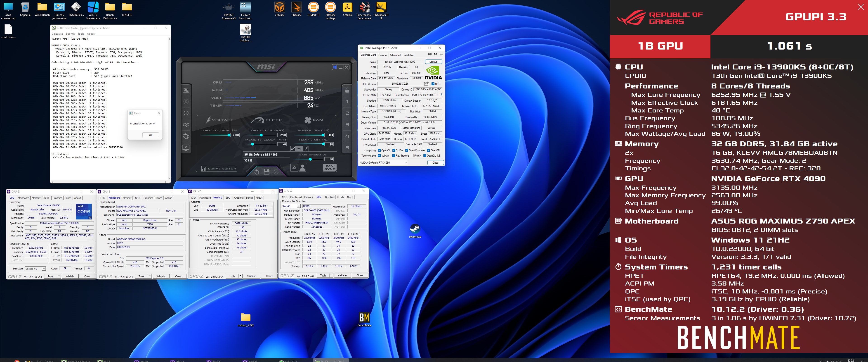Click Afterburner reset settings icon

click(x=256, y=172)
